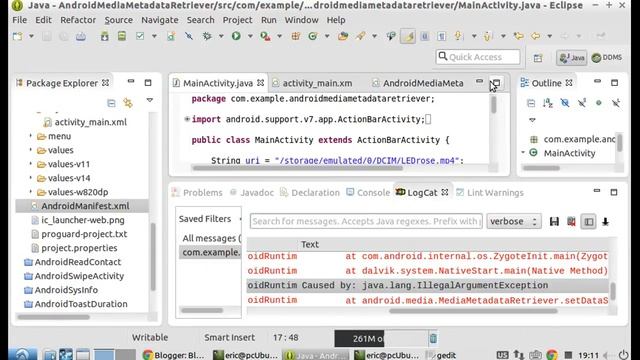Open Package Explorer view menu arrow
This screenshot has width=640, height=360.
[x=150, y=100]
